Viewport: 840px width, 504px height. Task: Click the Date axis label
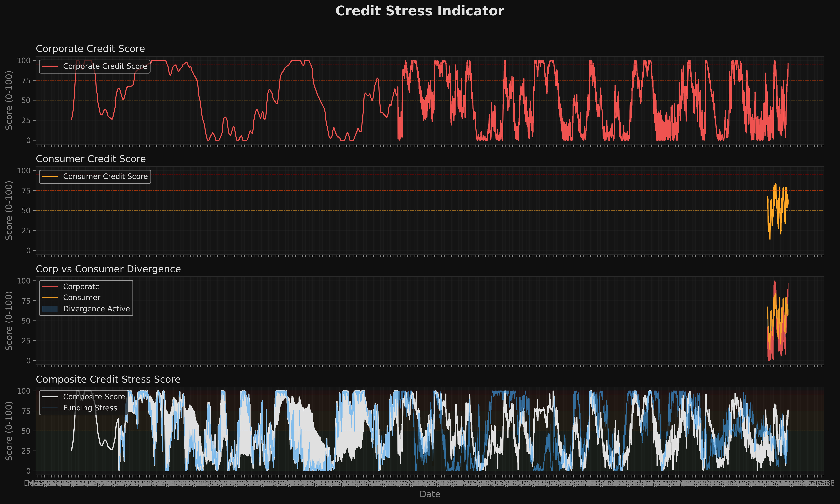pyautogui.click(x=430, y=494)
